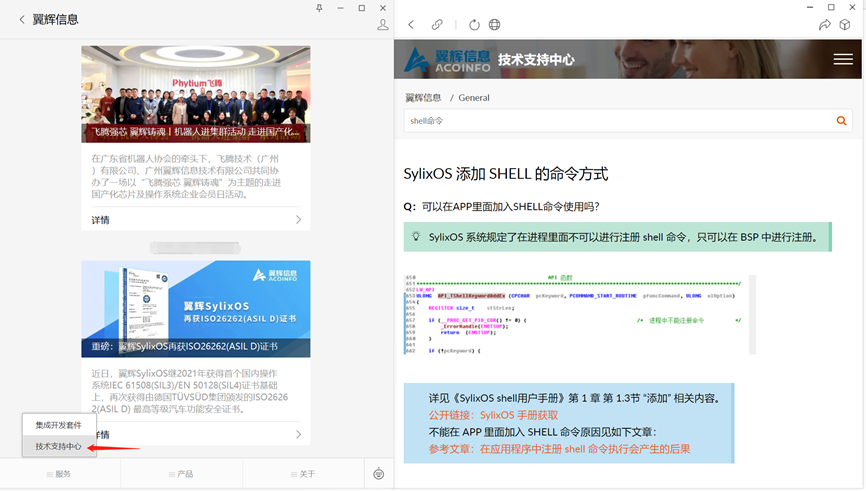Screen dimensions: 866x491
Task: Open the hamburger menu in banner
Action: tap(842, 59)
